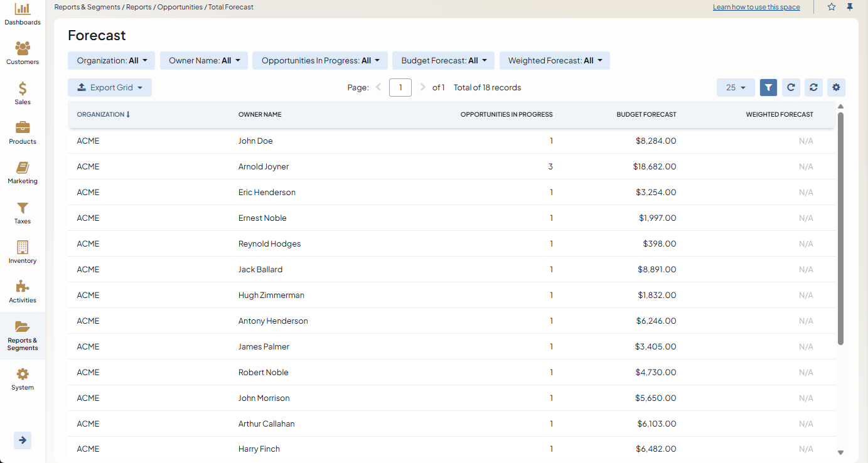Change the 25 per page dropdown
Viewport: 868px width, 463px height.
736,88
